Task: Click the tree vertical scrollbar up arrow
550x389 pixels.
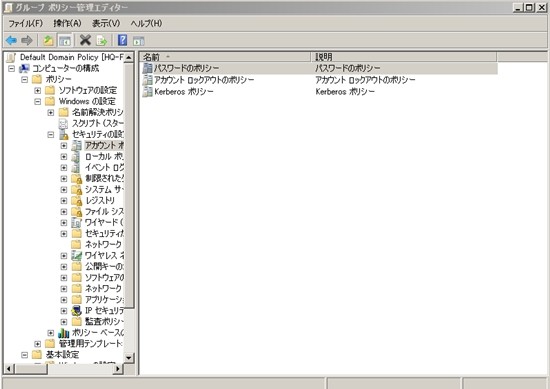Action: [x=129, y=57]
